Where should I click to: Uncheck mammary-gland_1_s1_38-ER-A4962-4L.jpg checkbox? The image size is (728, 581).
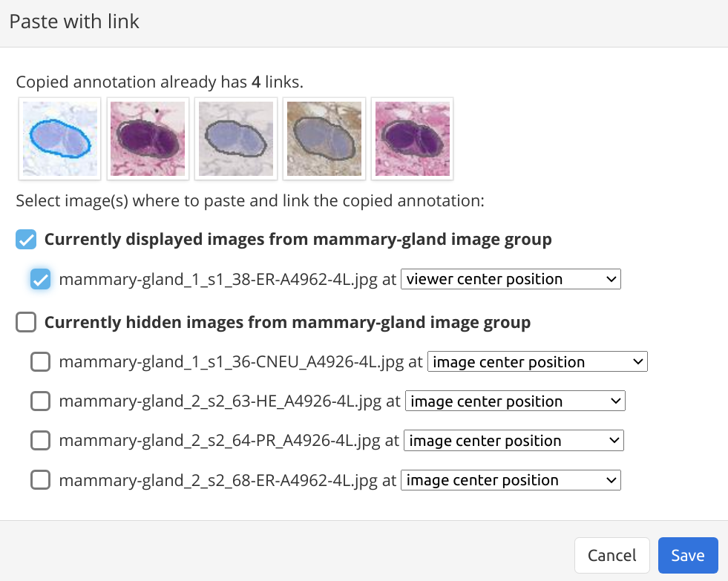click(41, 279)
